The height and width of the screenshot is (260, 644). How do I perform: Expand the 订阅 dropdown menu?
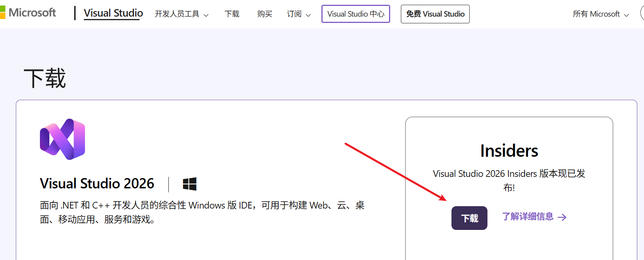point(299,14)
